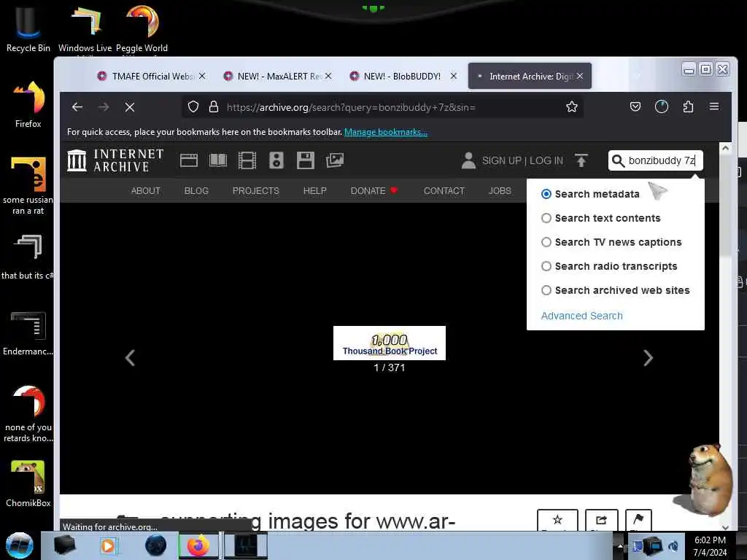The image size is (747, 560).
Task: Open the Audio speaker icon
Action: 276,160
